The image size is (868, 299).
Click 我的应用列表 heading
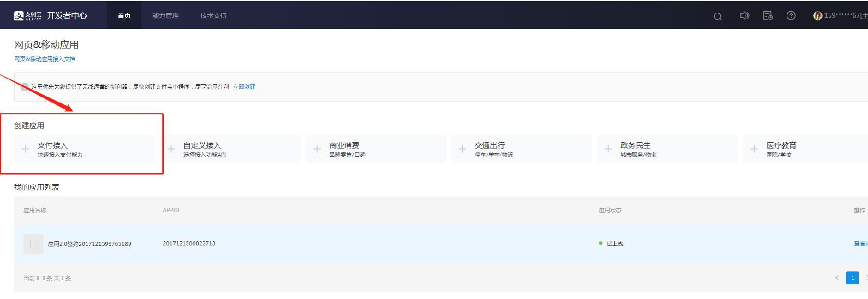pos(37,187)
